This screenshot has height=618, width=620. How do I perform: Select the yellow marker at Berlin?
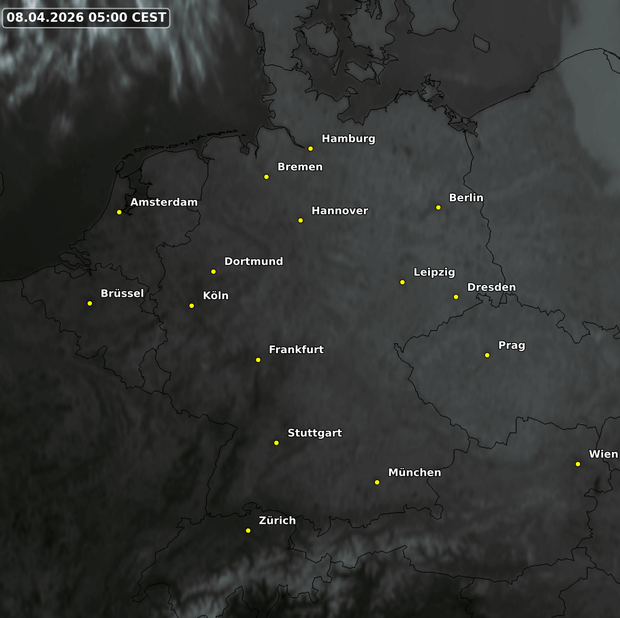438,207
